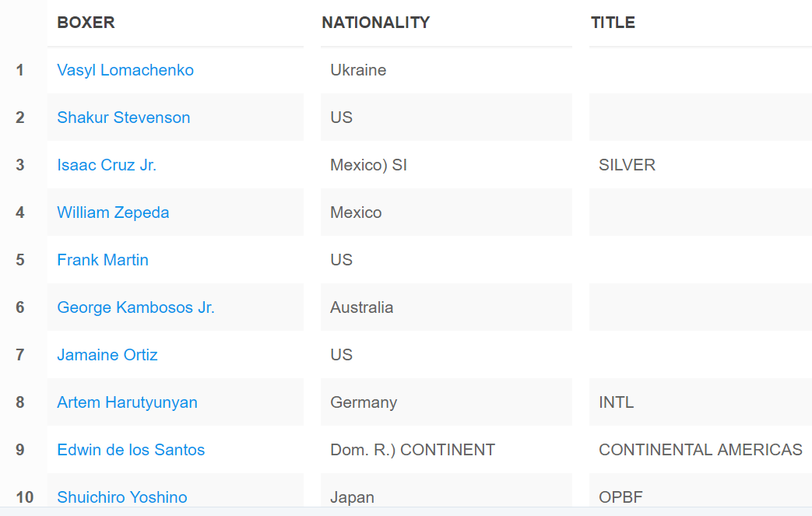This screenshot has width=812, height=516.
Task: Click the SILVER title cell
Action: point(627,165)
